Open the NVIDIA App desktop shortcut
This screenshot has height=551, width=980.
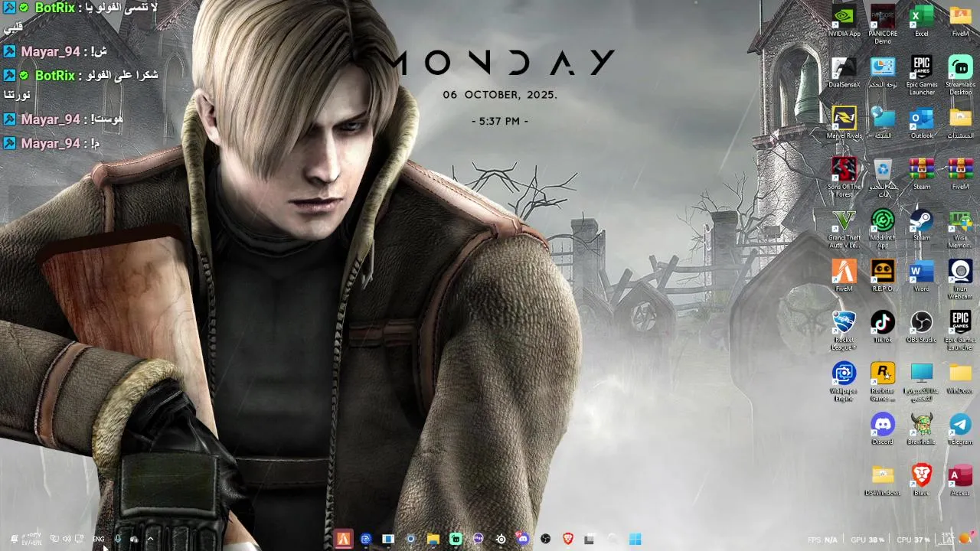tap(844, 21)
